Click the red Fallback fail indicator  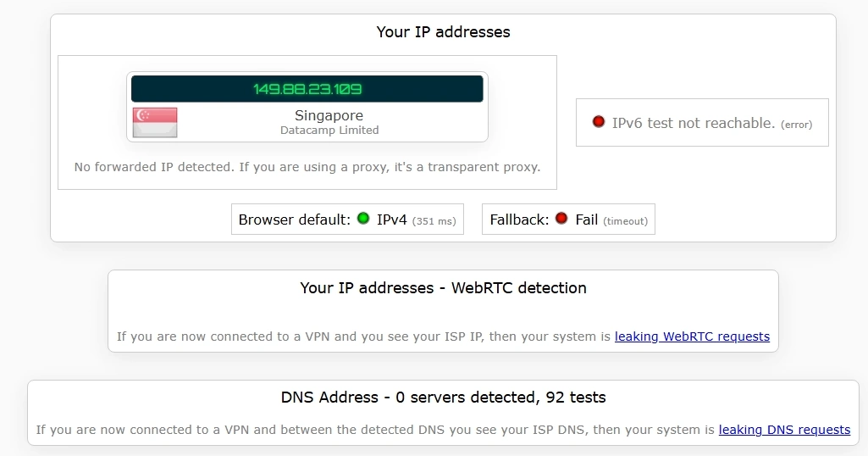(561, 219)
